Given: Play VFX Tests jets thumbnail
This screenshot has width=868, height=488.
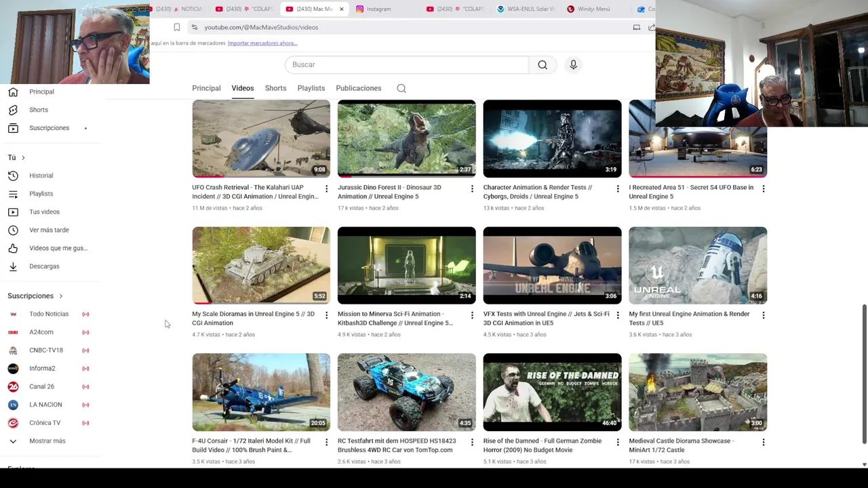Looking at the screenshot, I should point(552,265).
